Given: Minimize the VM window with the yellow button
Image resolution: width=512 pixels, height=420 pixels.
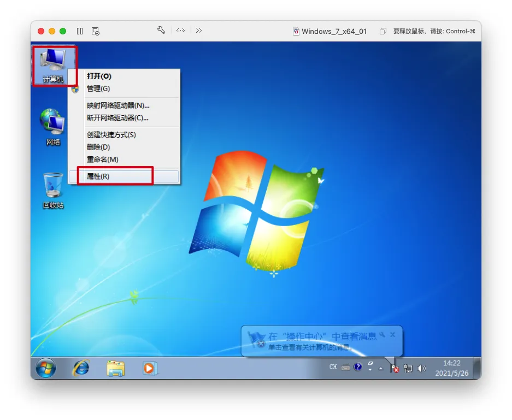Looking at the screenshot, I should [52, 31].
